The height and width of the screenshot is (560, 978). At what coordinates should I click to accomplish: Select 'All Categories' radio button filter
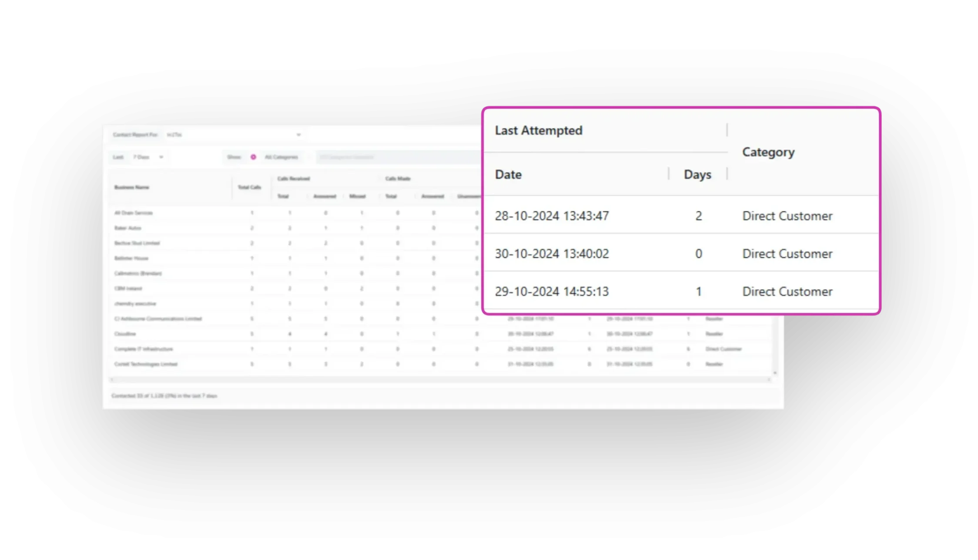(x=253, y=157)
